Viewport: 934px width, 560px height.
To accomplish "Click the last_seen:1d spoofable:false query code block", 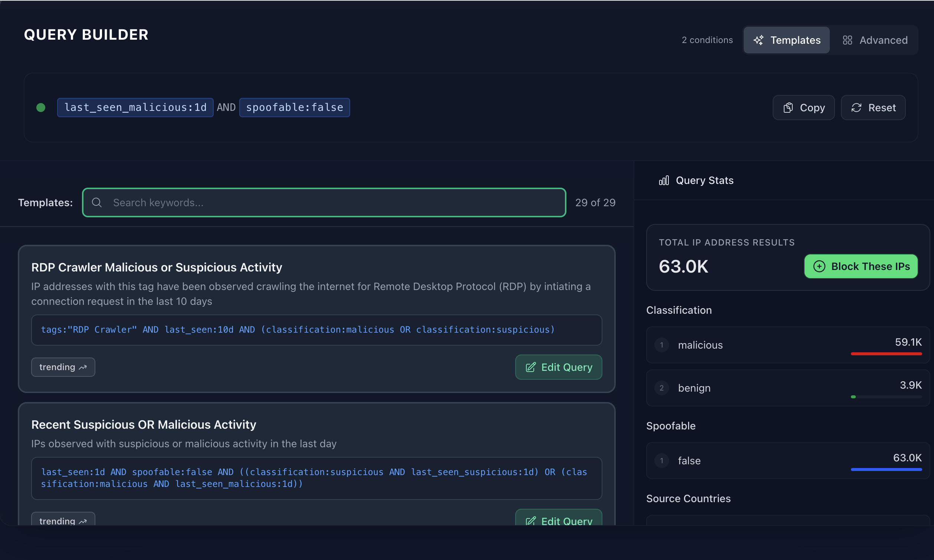I will tap(317, 478).
